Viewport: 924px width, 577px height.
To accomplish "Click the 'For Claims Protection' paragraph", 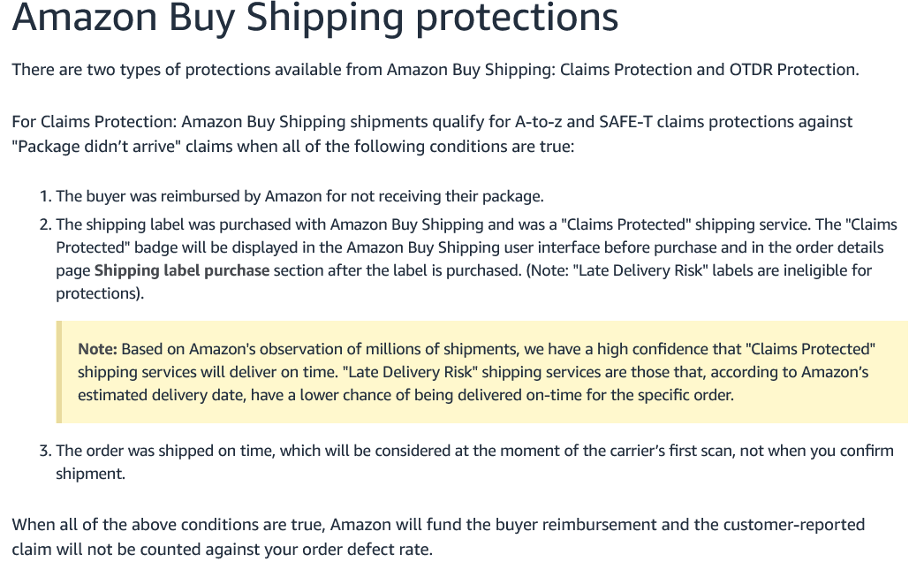I will tap(432, 133).
